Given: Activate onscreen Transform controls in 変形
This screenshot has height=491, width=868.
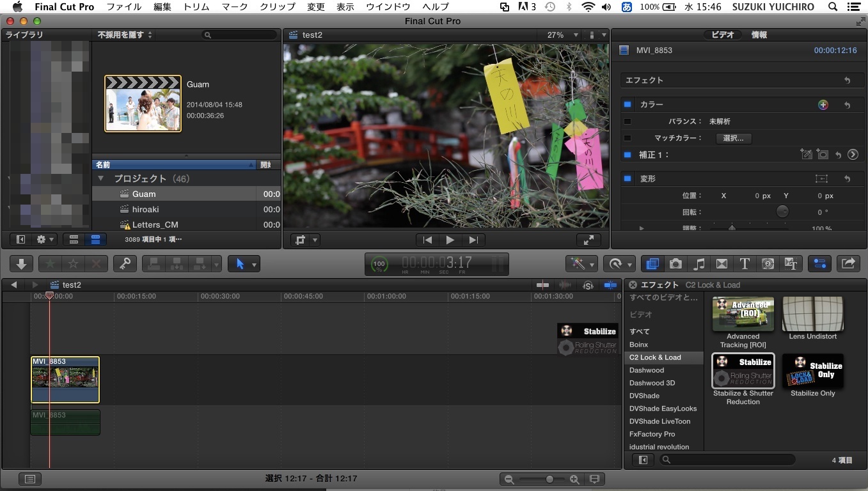Looking at the screenshot, I should coord(822,179).
